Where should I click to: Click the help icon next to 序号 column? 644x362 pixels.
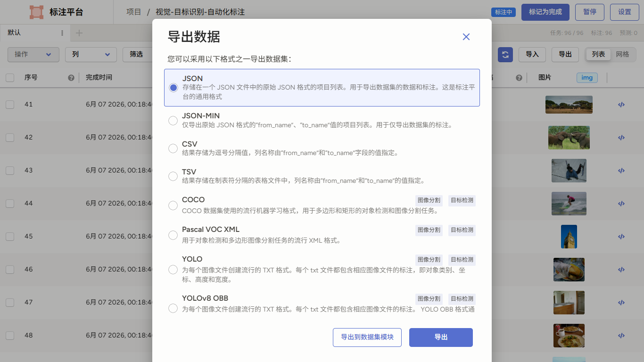pyautogui.click(x=71, y=78)
